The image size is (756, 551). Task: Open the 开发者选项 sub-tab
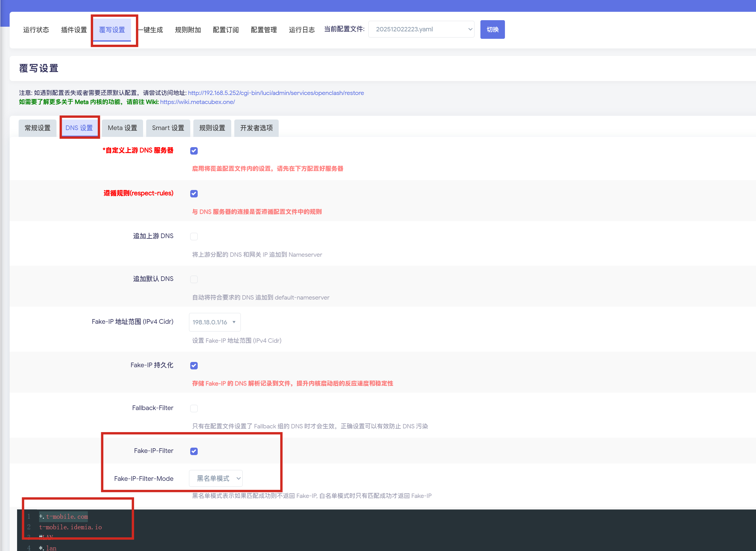pos(256,128)
